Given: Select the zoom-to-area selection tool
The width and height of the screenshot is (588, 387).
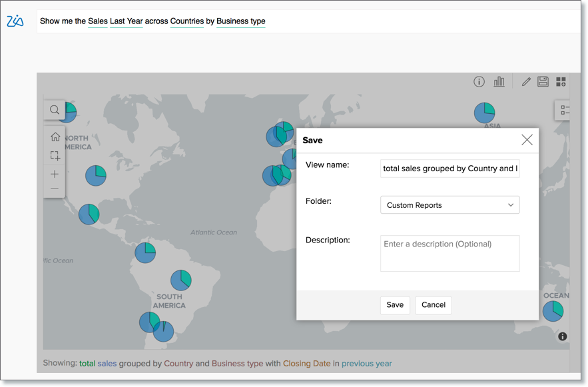Looking at the screenshot, I should tap(55, 155).
